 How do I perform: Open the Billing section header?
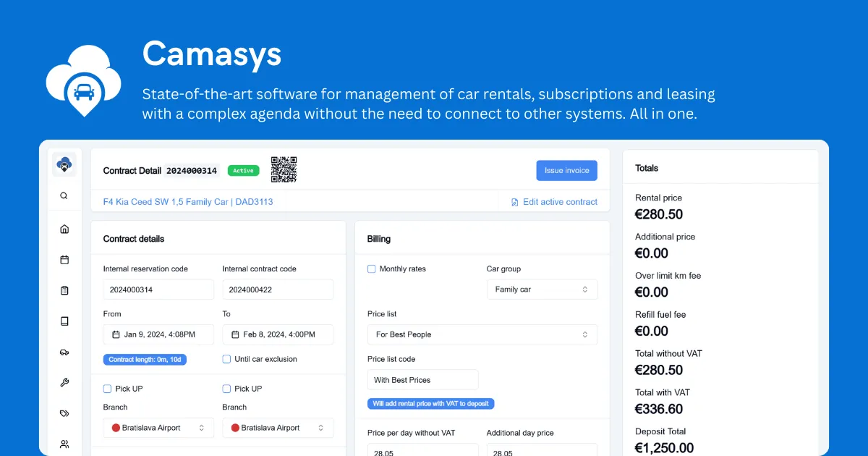point(378,238)
